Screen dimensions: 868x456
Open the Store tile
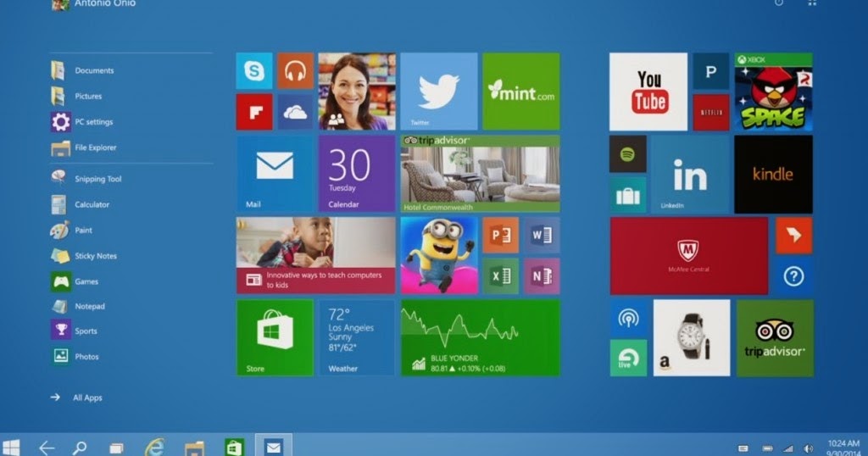point(275,337)
